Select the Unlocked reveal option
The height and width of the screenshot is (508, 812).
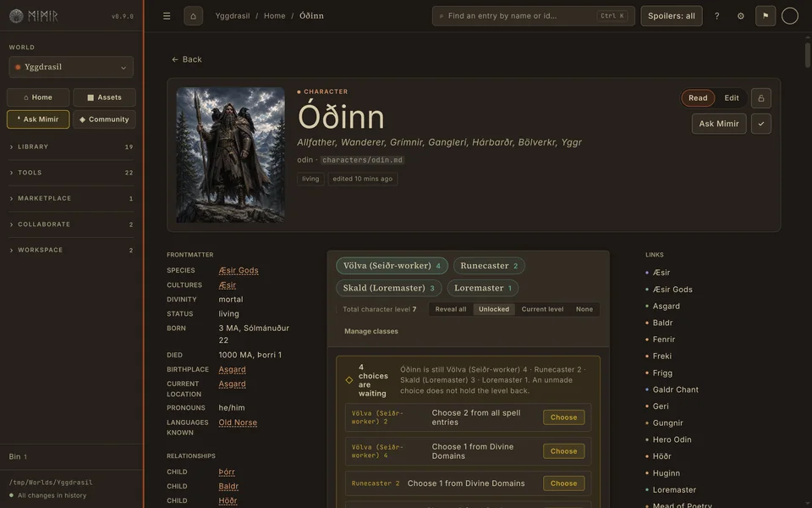pos(493,310)
